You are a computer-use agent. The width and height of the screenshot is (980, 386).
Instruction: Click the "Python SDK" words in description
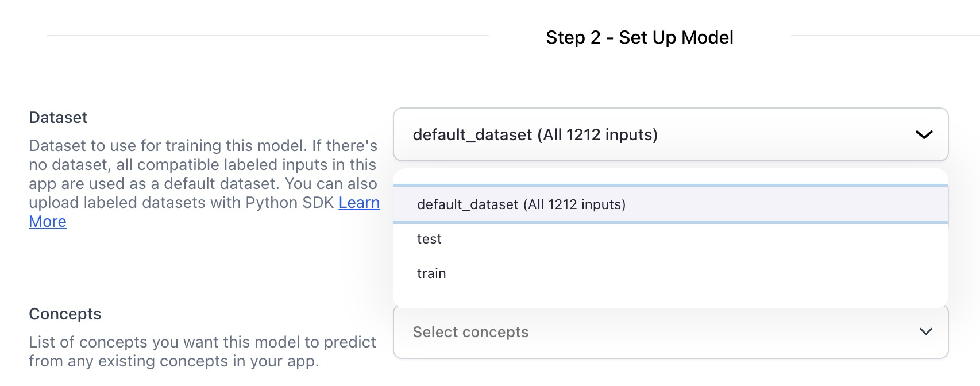[x=290, y=203]
